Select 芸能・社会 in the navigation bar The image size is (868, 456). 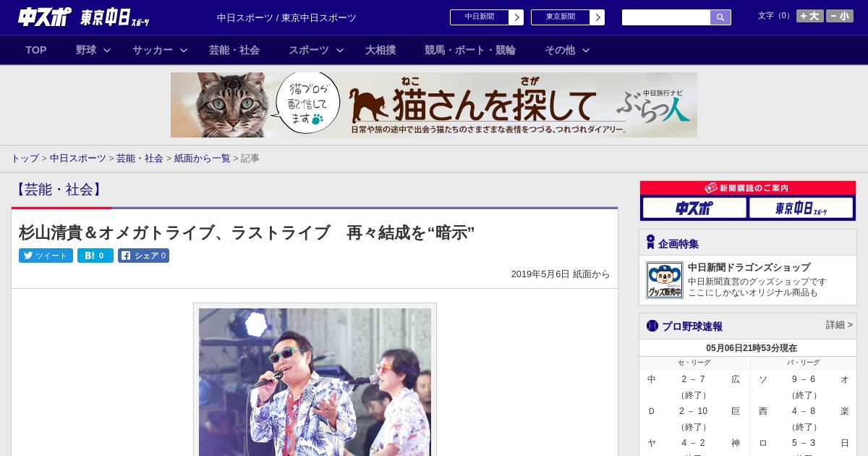234,50
